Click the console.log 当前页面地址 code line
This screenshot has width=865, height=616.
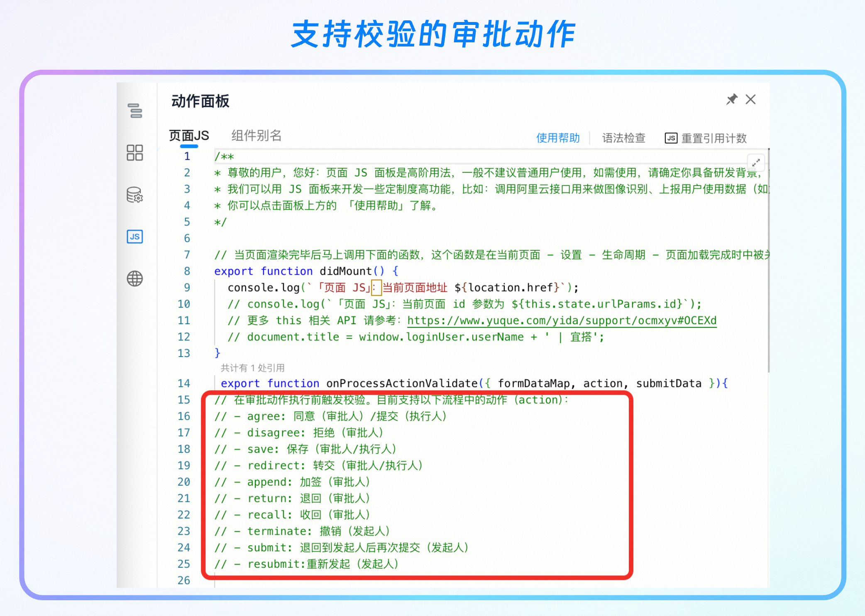point(403,288)
